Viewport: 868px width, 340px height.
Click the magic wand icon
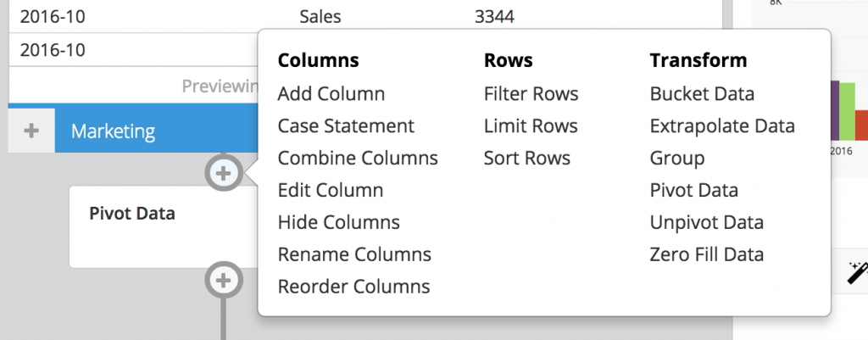[x=857, y=274]
